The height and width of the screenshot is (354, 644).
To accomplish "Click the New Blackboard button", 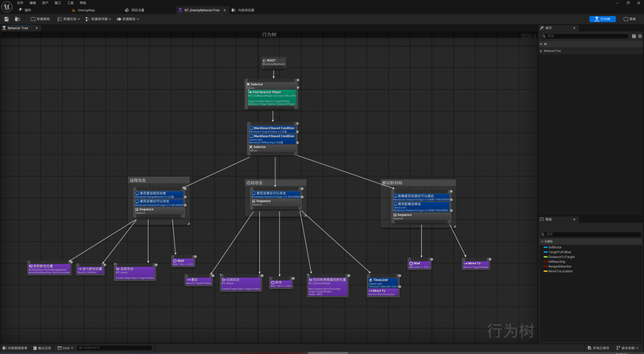I will tap(40, 19).
